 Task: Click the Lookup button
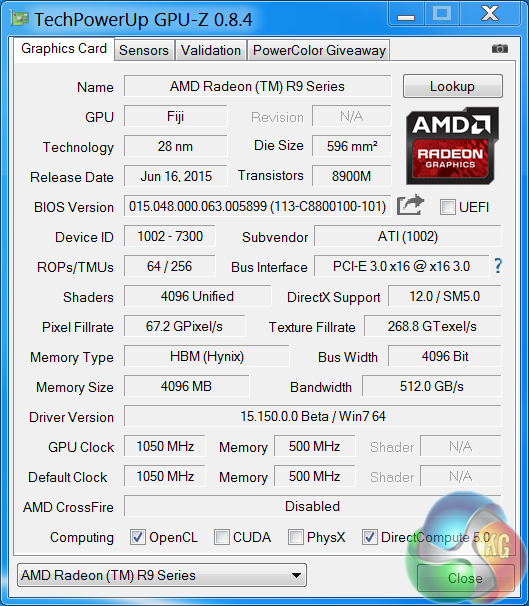pos(452,86)
